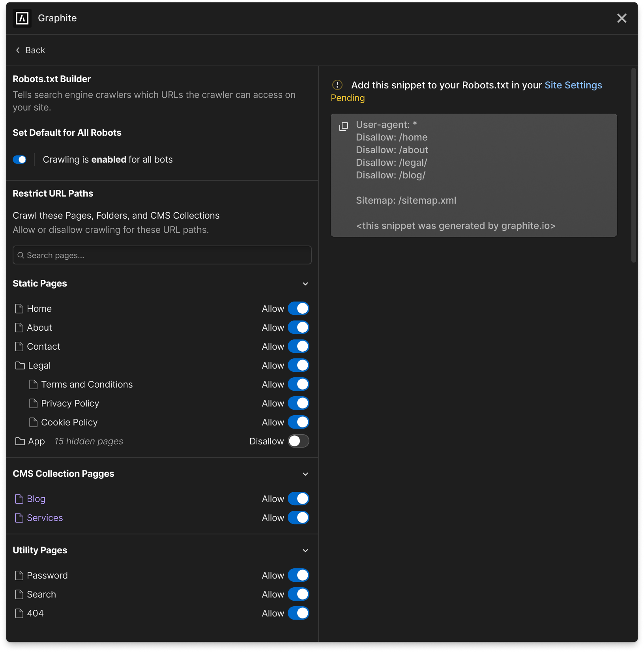644x652 pixels.
Task: Click the Search page file icon
Action: coord(19,594)
